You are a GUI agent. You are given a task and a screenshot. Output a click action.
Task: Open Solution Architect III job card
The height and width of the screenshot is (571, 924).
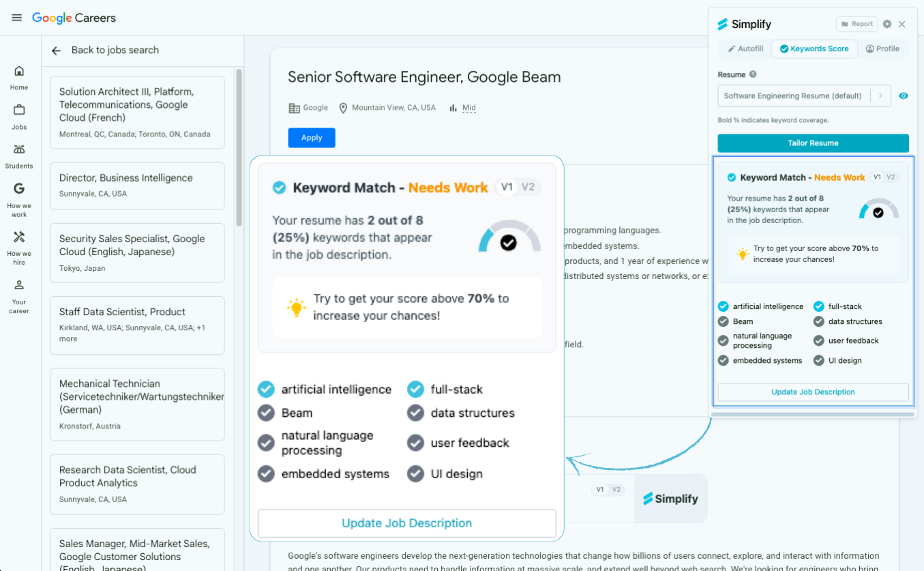(x=137, y=113)
